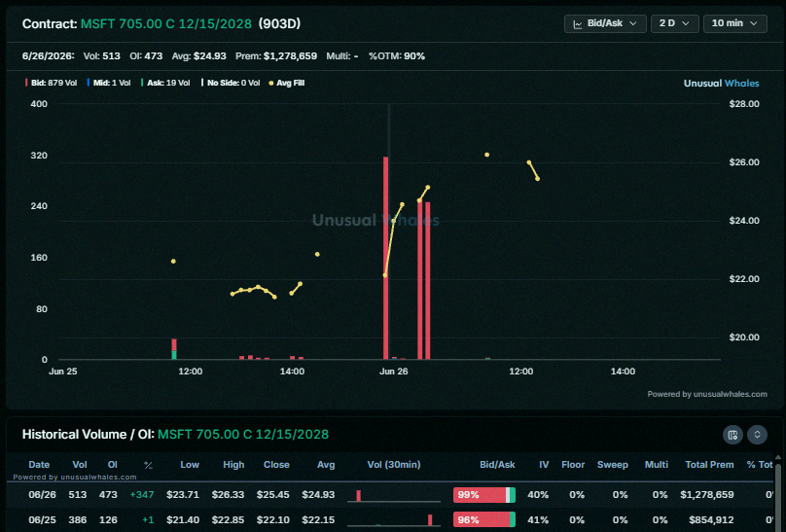Sort by Total Prem column header
The height and width of the screenshot is (532, 786).
pyautogui.click(x=709, y=465)
